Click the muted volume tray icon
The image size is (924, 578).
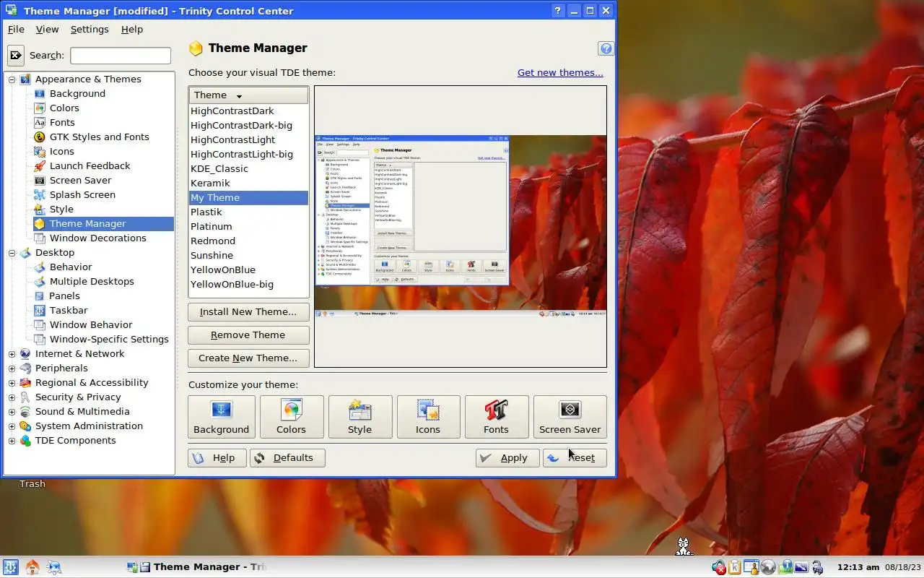(x=718, y=567)
